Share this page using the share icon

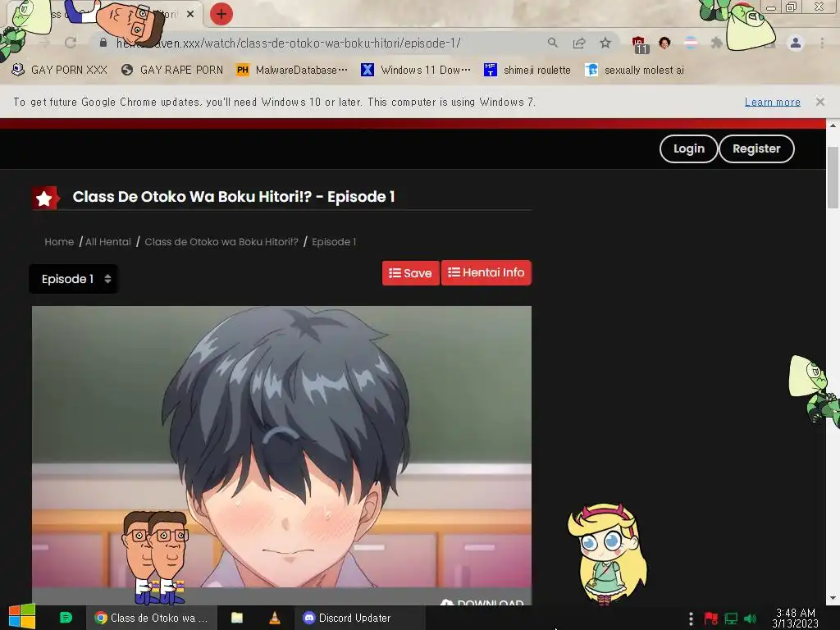point(579,43)
